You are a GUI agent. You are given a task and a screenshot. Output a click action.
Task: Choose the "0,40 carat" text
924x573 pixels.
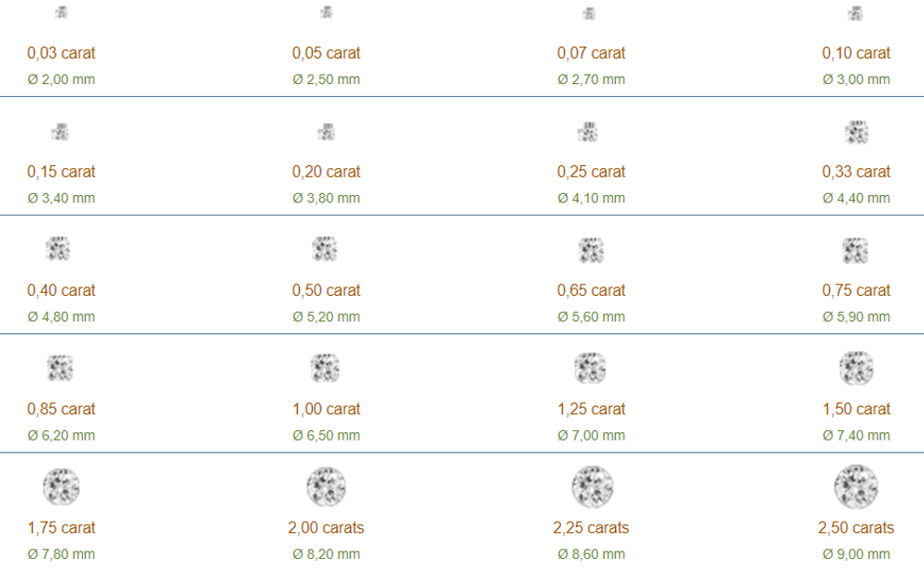coord(62,290)
